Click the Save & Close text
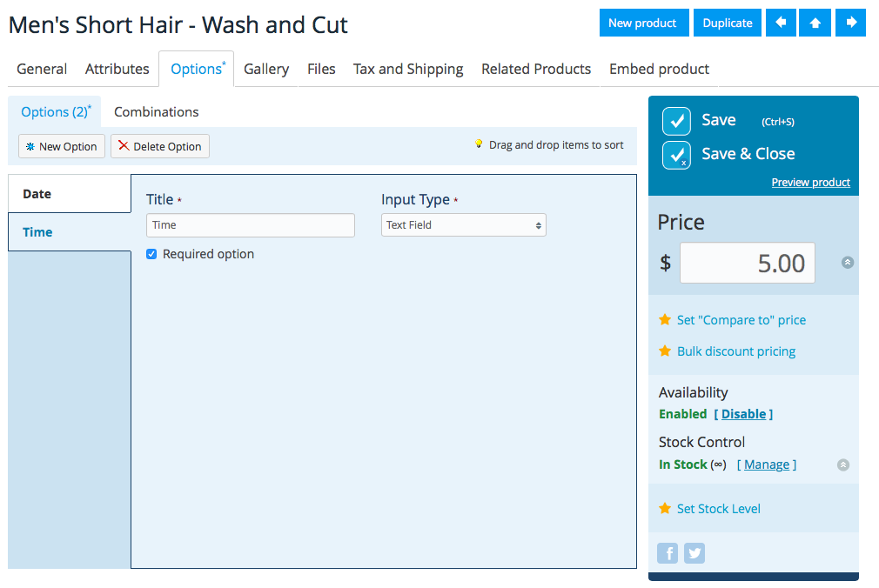The height and width of the screenshot is (588, 879). coord(748,154)
